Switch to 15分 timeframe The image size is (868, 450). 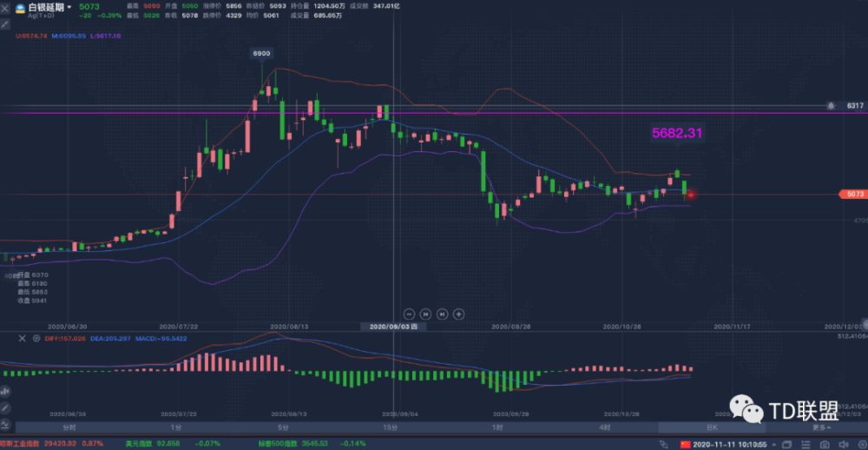391,427
